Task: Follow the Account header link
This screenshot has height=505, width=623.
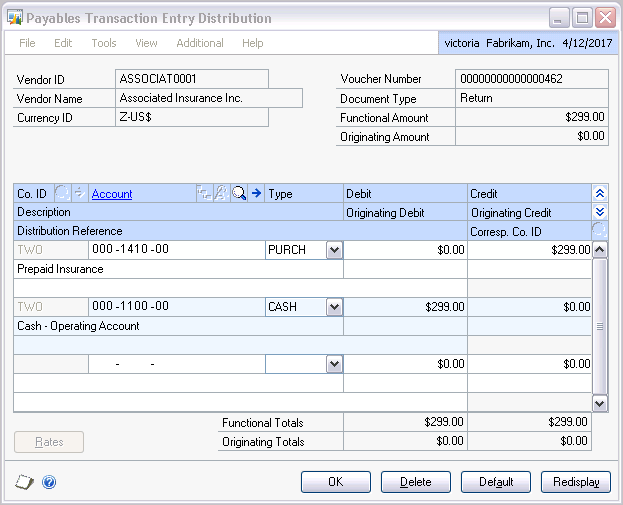Action: click(x=112, y=194)
